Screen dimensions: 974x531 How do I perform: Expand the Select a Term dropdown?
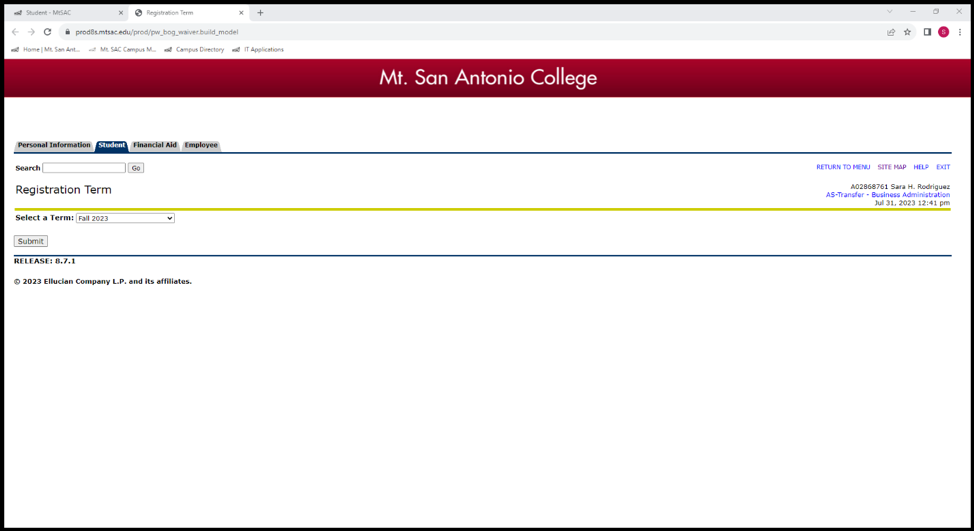(125, 218)
